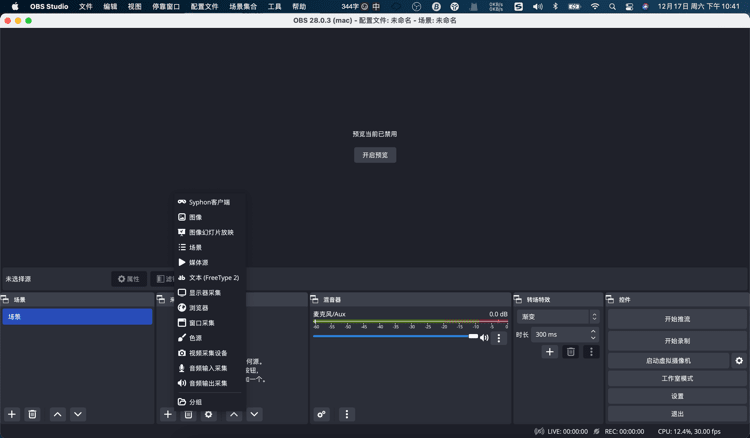
Task: Open 设置 button in controls
Action: (677, 396)
